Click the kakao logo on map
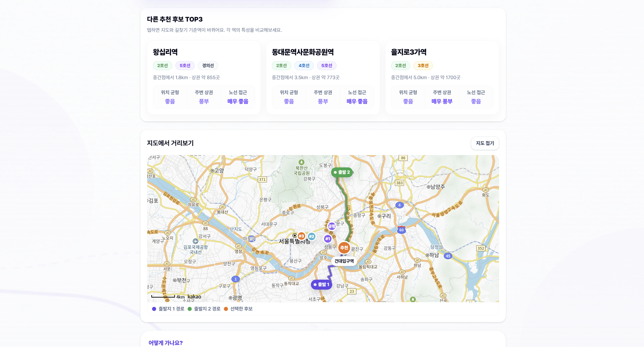 [194, 296]
